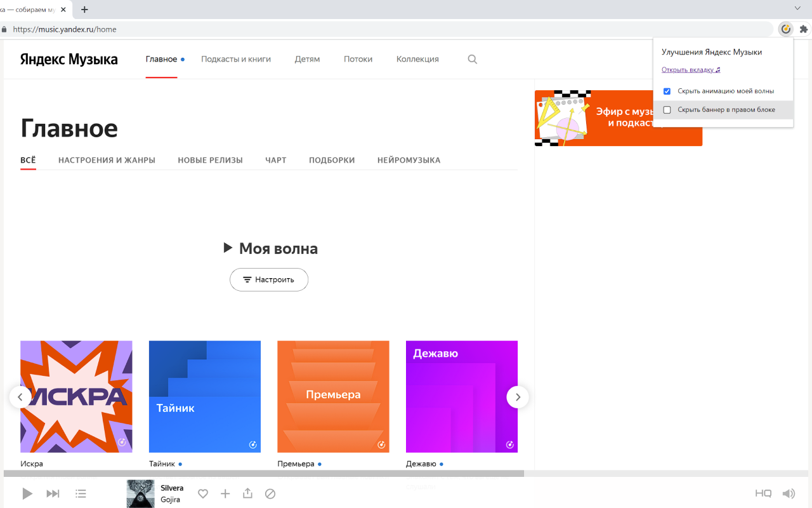Click play icon next to Моя волна
This screenshot has width=812, height=508.
tap(228, 248)
